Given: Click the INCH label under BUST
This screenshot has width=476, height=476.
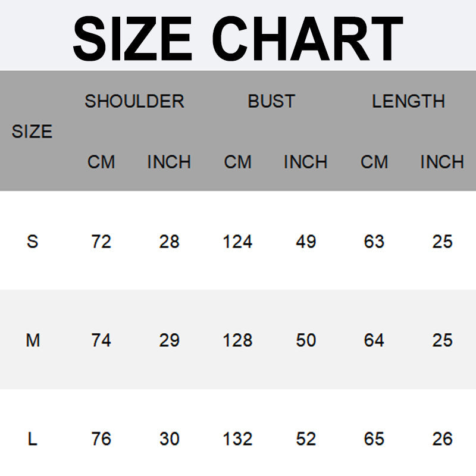Looking at the screenshot, I should click(x=305, y=162).
